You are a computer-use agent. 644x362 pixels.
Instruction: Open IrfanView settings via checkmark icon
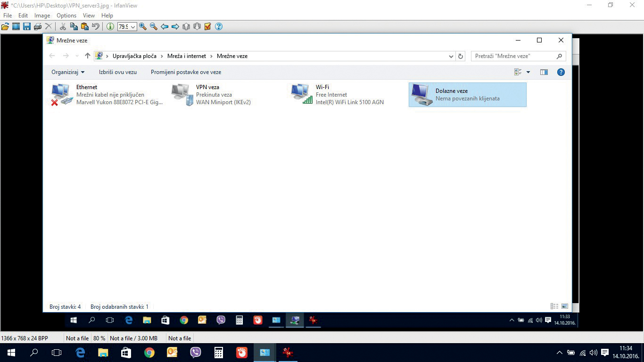tap(207, 27)
